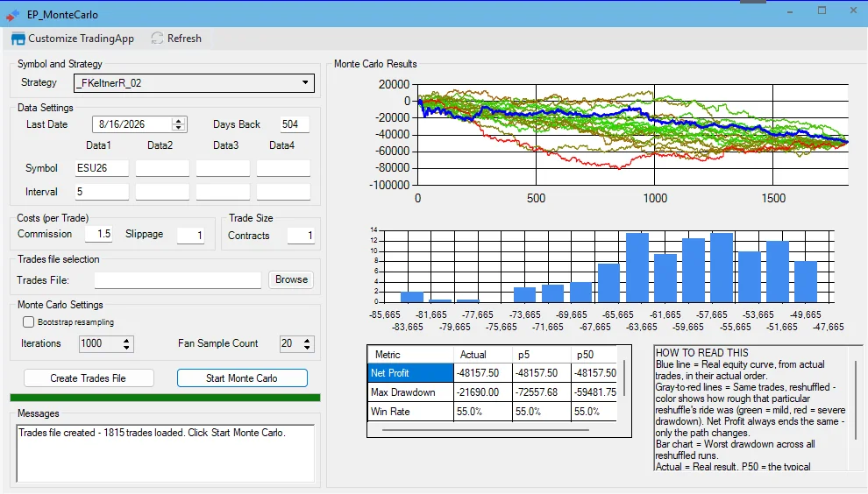
Task: Click the Customize TradingApp icon
Action: tap(18, 39)
